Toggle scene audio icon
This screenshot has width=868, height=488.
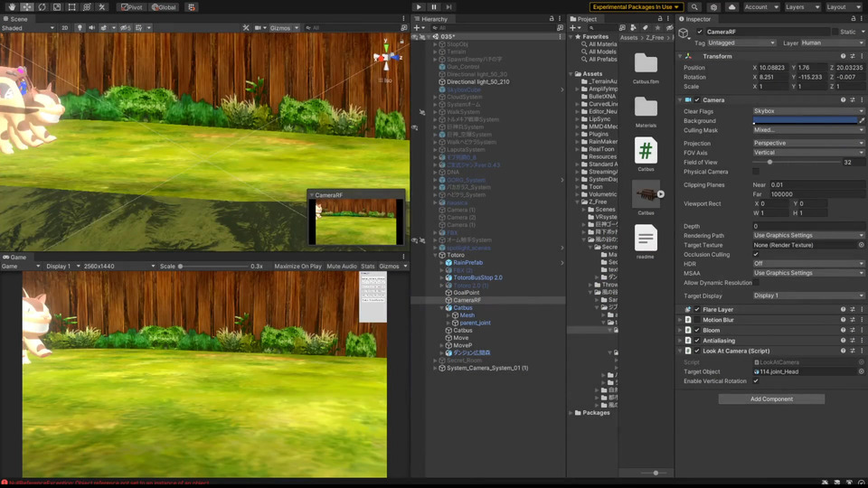pos(91,28)
